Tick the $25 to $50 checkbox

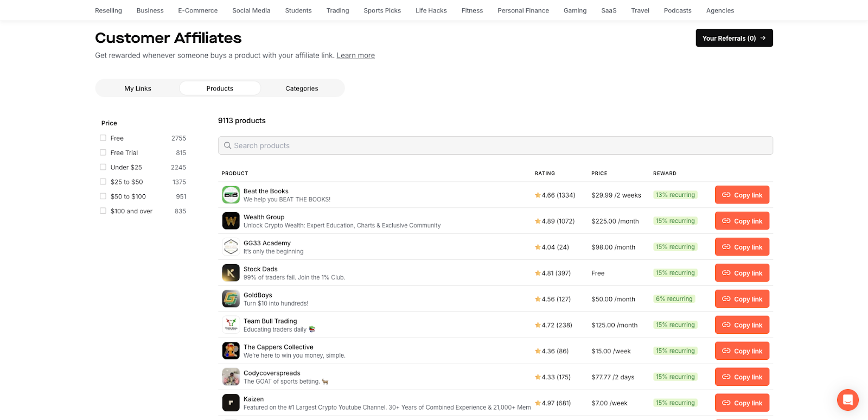click(103, 182)
